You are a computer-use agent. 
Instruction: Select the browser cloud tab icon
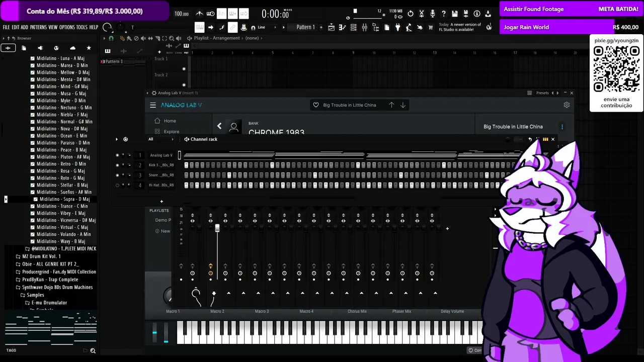tap(72, 48)
